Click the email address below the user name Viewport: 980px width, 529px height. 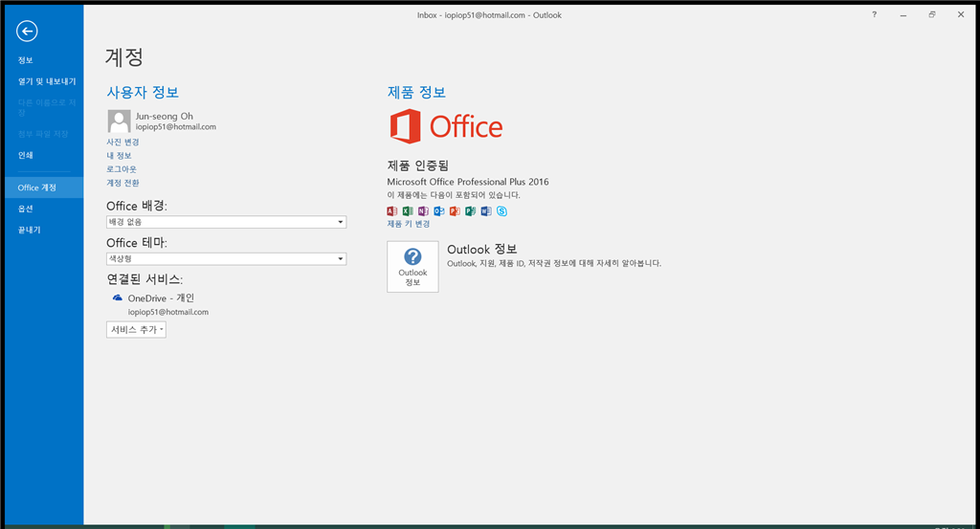tap(176, 127)
